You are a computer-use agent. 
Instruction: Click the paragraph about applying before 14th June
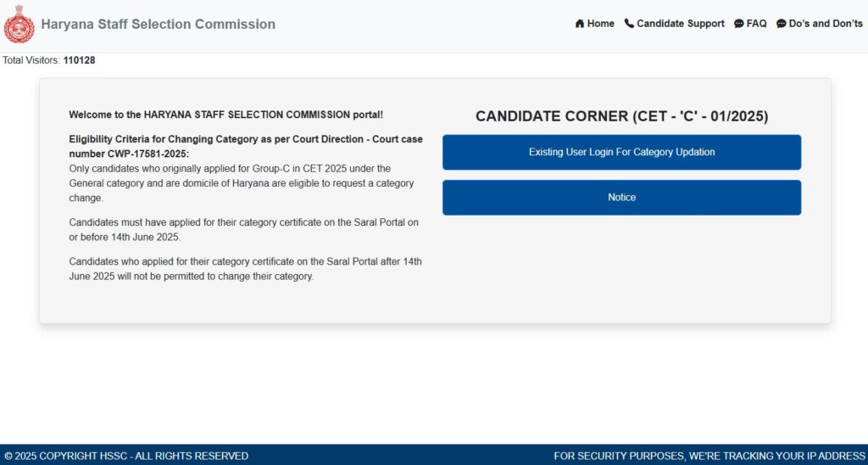pos(244,229)
